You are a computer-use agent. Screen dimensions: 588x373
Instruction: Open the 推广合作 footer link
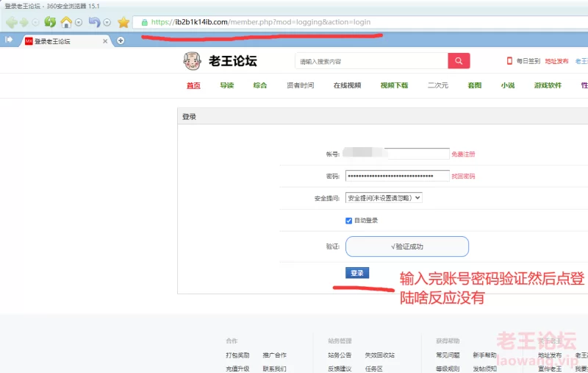274,355
